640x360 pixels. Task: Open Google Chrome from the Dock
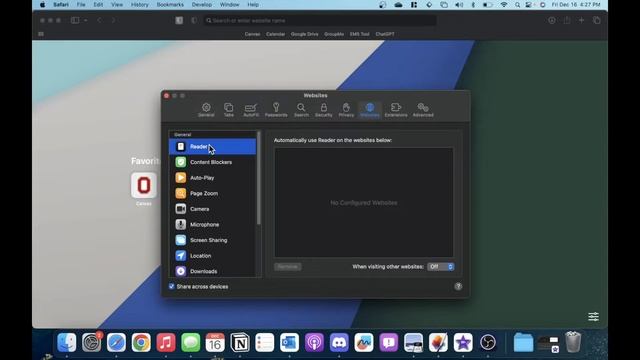pyautogui.click(x=141, y=342)
